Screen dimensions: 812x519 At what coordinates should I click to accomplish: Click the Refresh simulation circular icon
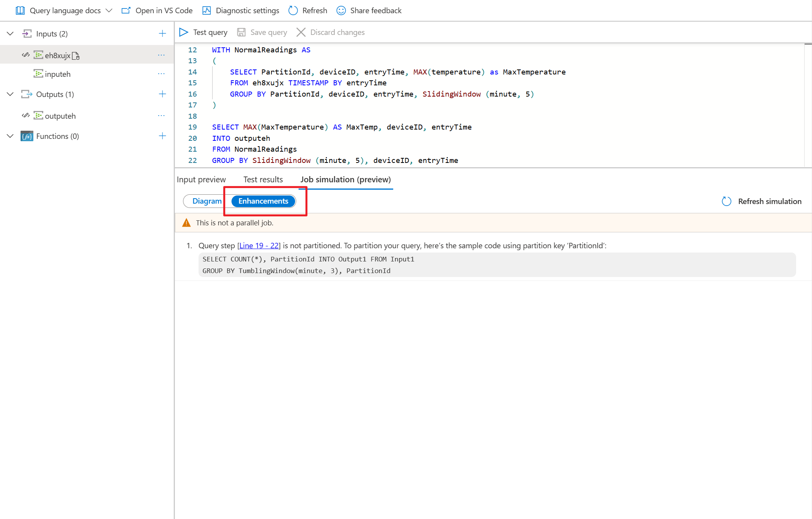click(x=726, y=201)
